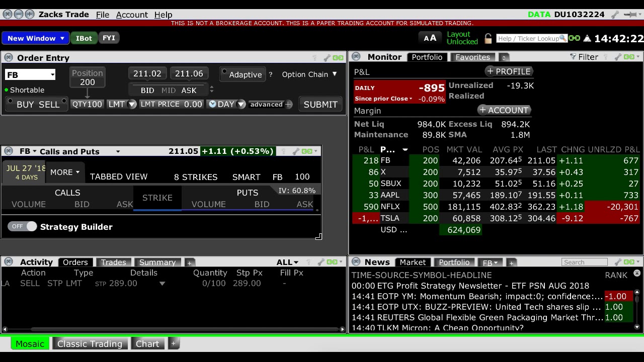This screenshot has width=644, height=362.
Task: Click plus icon to add Activity tab
Action: [189, 263]
